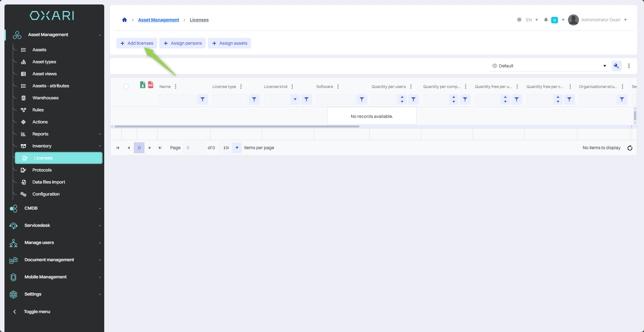Screen dimensions: 644x332
Task: Click the horizontal table scrollbar
Action: pyautogui.click(x=237, y=126)
